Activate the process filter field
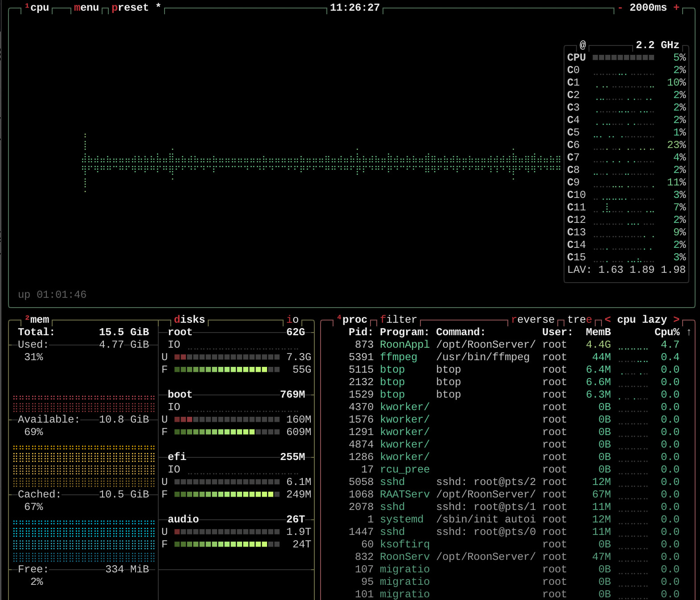The height and width of the screenshot is (600, 700). pyautogui.click(x=398, y=320)
